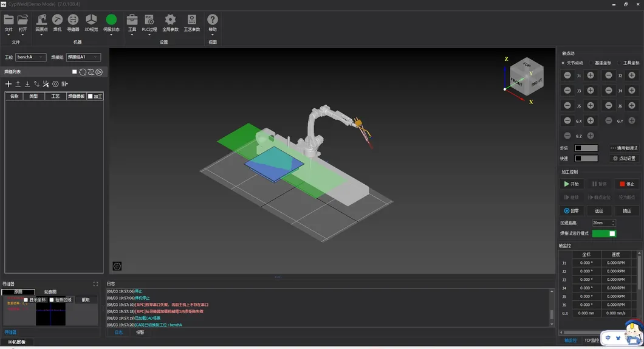The height and width of the screenshot is (349, 644).
Task: Click the 工艺参数 process parameters icon
Action: point(191,23)
